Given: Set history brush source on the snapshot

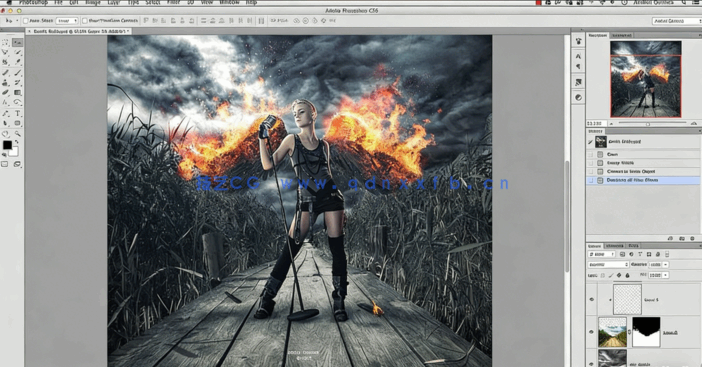Looking at the screenshot, I should tap(591, 142).
